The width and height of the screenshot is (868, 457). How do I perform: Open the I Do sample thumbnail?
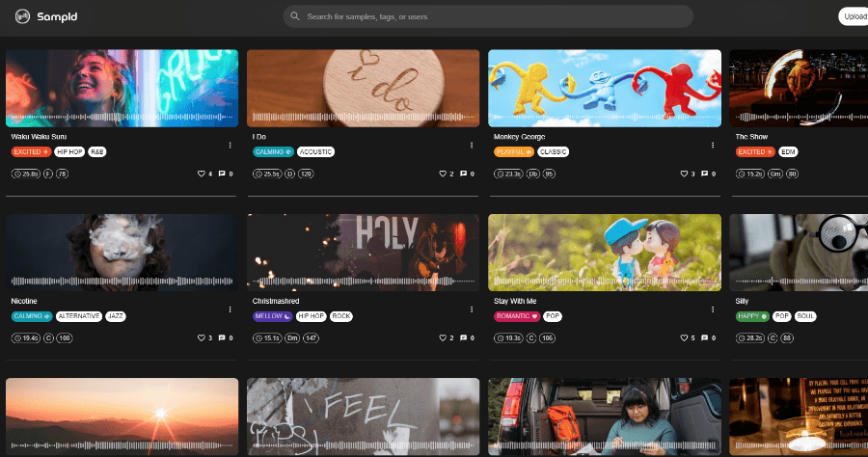(364, 89)
